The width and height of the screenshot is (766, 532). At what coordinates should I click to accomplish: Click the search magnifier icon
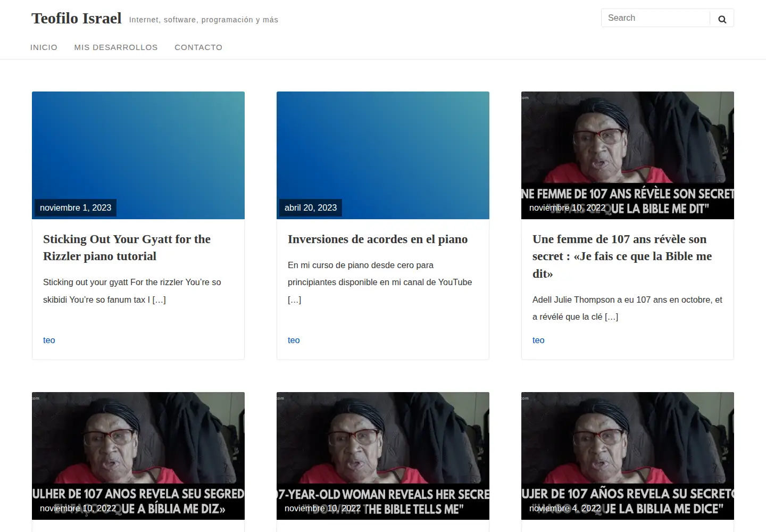(x=722, y=19)
